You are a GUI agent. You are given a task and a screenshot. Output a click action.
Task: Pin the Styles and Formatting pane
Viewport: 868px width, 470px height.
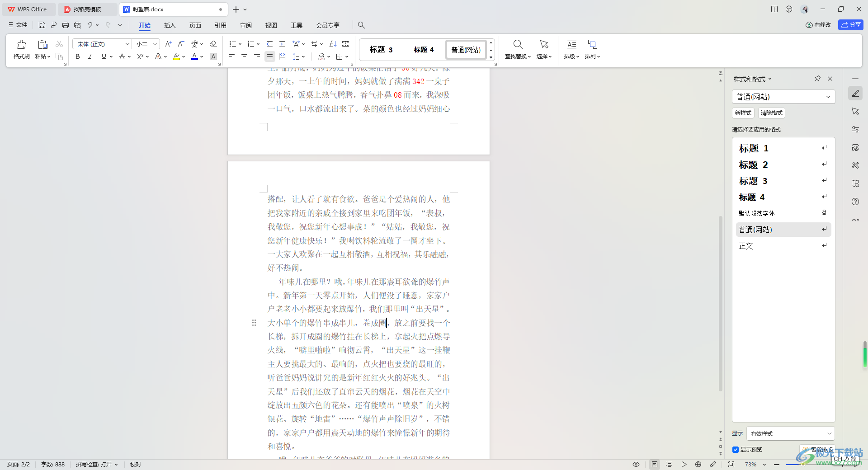click(817, 79)
